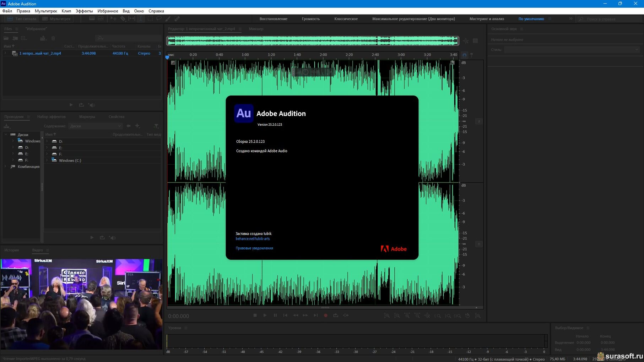Open the Файл menu
Image resolution: width=644 pixels, height=362 pixels.
7,11
